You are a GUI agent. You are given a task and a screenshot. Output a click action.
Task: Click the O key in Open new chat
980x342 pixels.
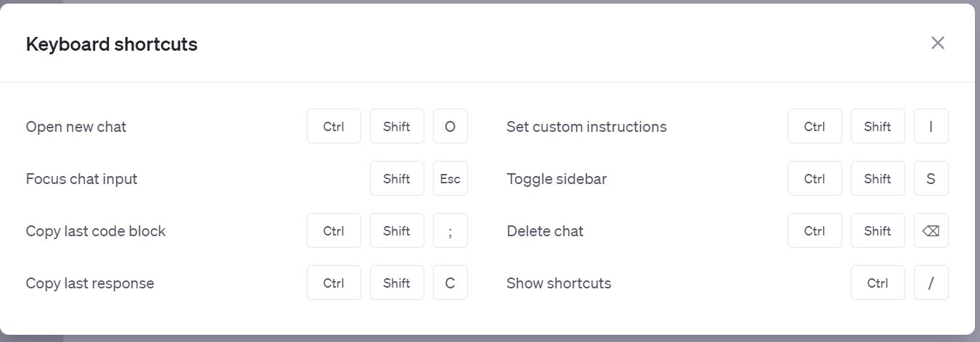click(450, 127)
